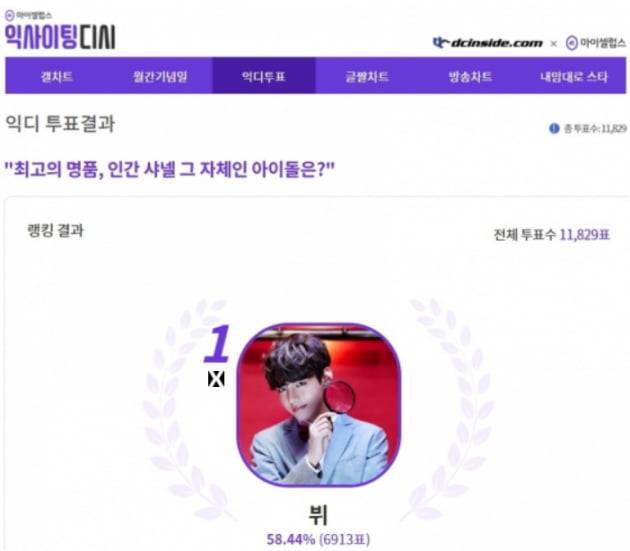Click the 익사이팅디시 site logo
630x551 pixels.
pos(60,37)
